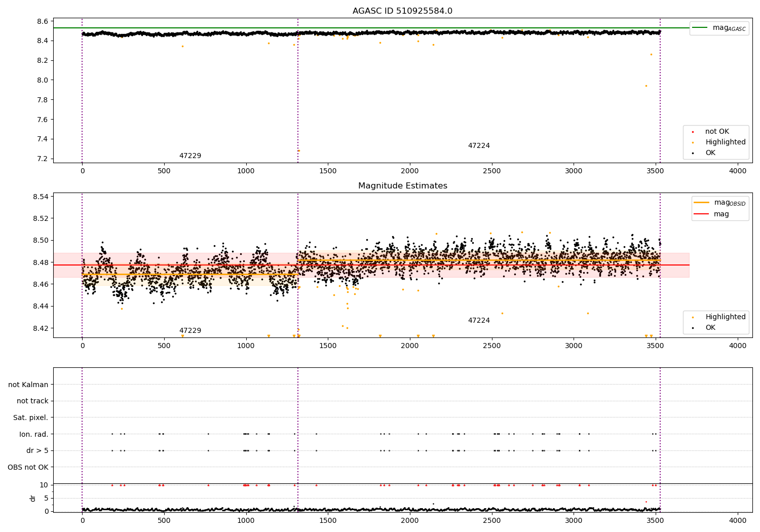The height and width of the screenshot is (532, 760).
Task: Click the 8.6 y-axis tick label
Action: click(x=43, y=21)
